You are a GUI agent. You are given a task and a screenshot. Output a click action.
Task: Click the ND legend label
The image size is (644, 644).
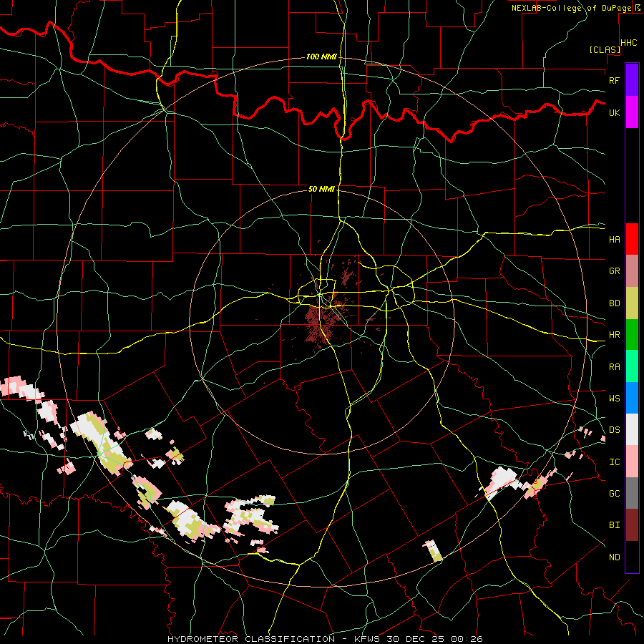[x=615, y=557]
